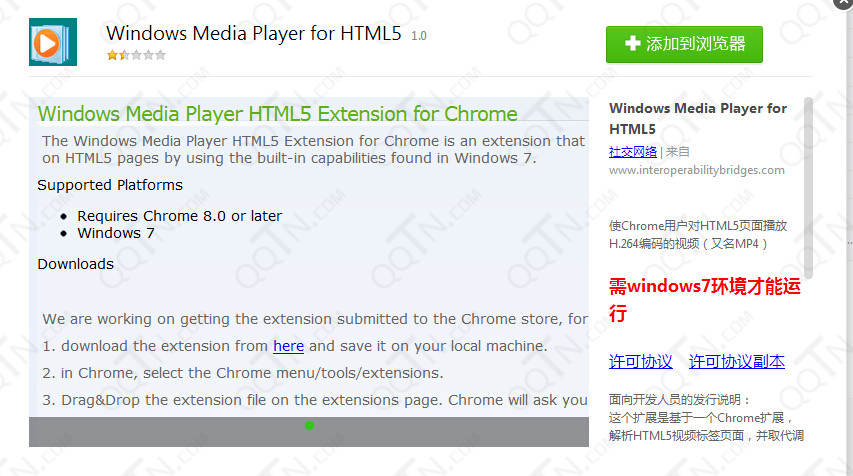Click the 许可协议 license link
This screenshot has height=476, width=853.
640,362
